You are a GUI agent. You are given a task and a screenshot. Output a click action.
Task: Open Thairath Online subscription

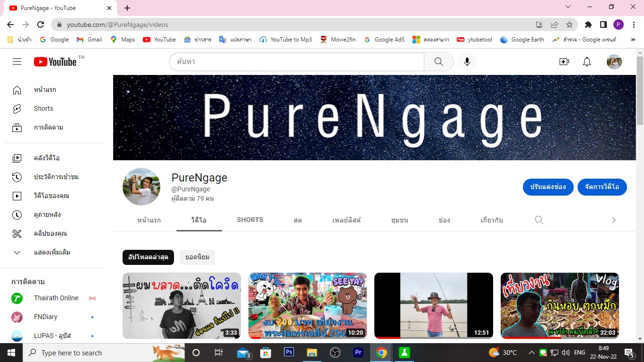[x=56, y=298]
